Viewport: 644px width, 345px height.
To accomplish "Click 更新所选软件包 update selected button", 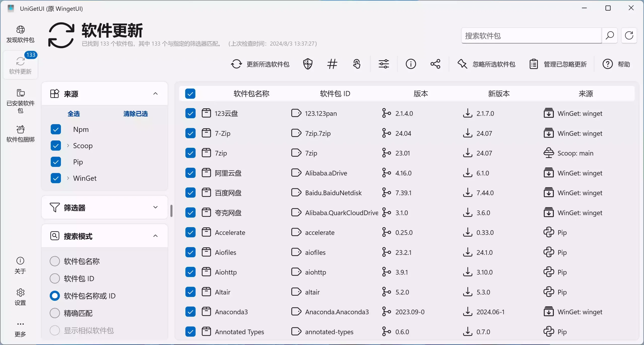I will click(260, 64).
